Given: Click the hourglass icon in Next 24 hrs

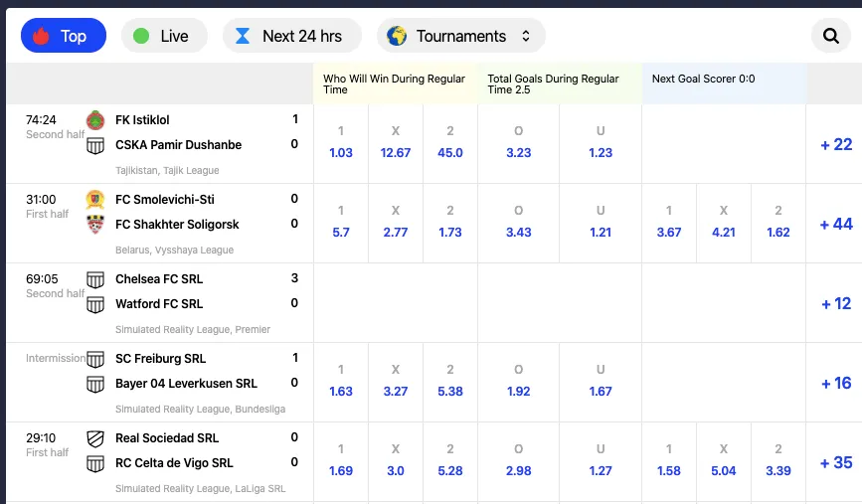Looking at the screenshot, I should (243, 36).
